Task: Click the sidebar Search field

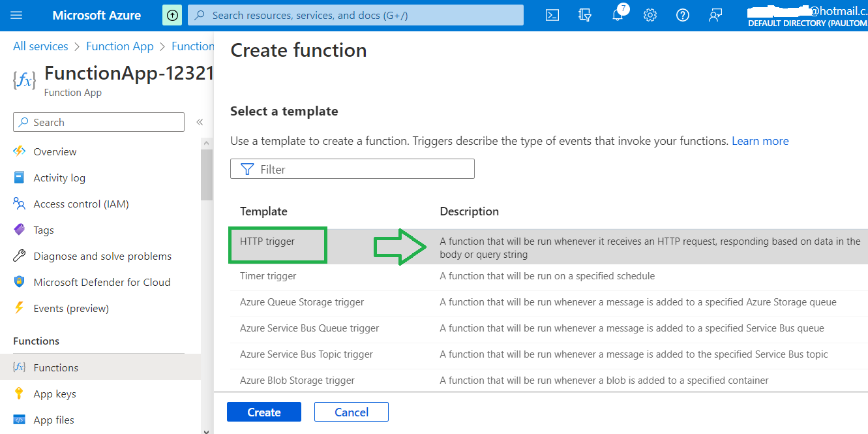Action: [x=98, y=122]
